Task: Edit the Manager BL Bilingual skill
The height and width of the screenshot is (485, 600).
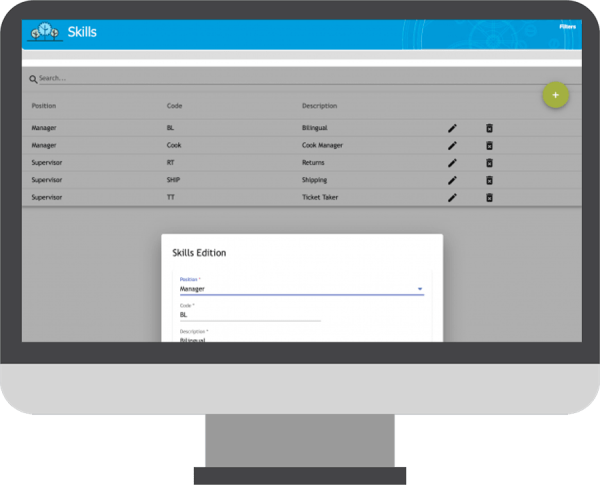Action: [452, 128]
